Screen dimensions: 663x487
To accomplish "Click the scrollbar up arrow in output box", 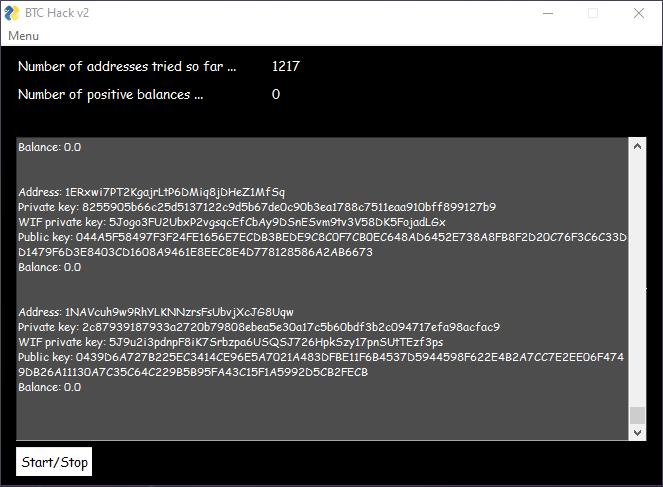I will click(x=637, y=146).
